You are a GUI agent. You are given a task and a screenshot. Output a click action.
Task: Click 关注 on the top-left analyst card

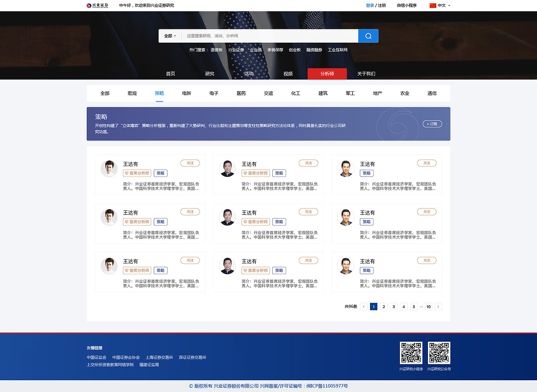coord(190,163)
